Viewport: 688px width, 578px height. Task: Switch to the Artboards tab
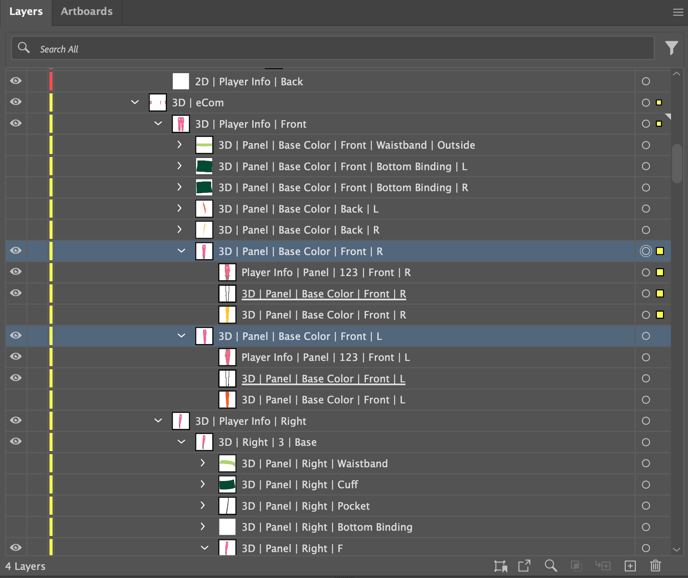86,12
